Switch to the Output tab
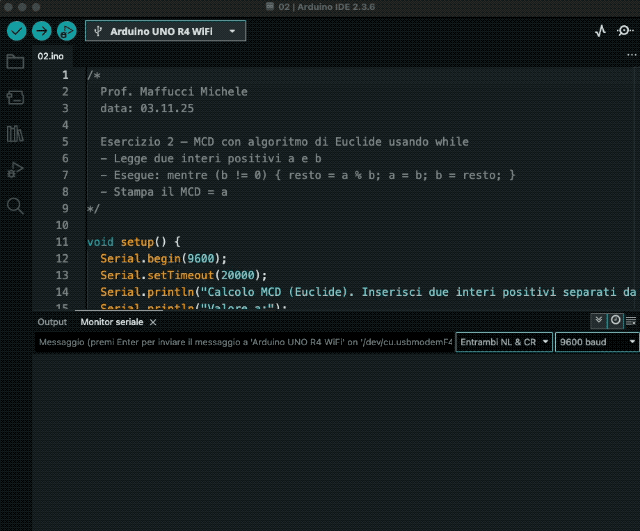The width and height of the screenshot is (640, 531). (x=52, y=322)
